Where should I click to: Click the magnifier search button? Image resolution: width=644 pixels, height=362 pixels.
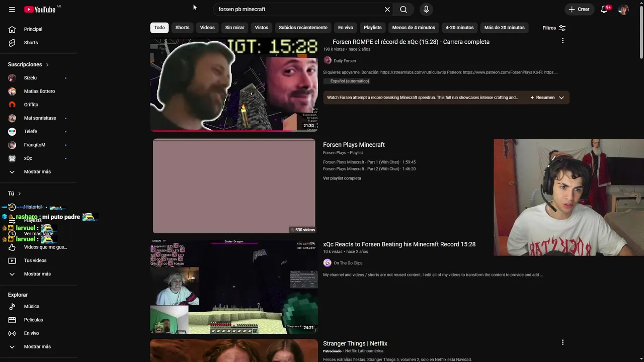(x=404, y=10)
